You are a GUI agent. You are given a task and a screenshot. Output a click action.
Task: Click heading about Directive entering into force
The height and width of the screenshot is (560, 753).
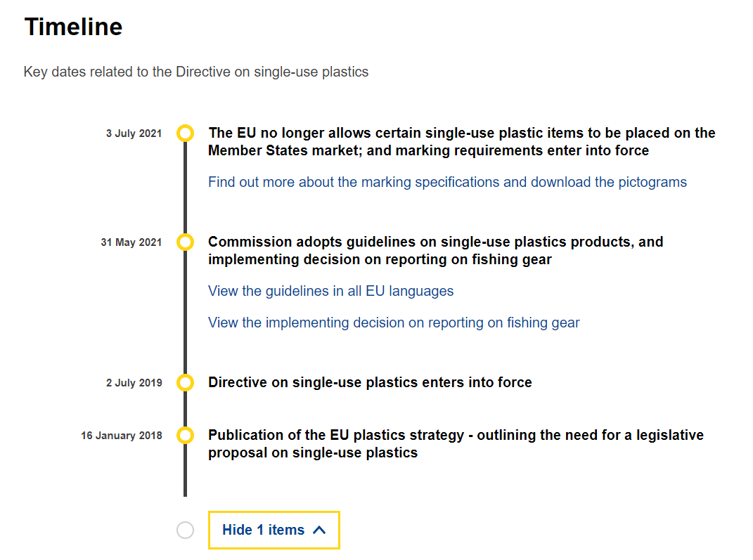[x=370, y=382]
